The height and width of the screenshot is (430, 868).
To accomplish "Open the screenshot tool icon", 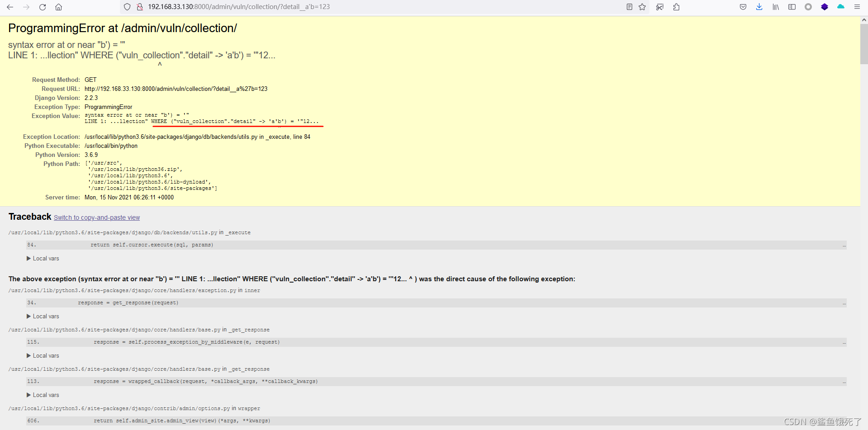I will [x=660, y=7].
